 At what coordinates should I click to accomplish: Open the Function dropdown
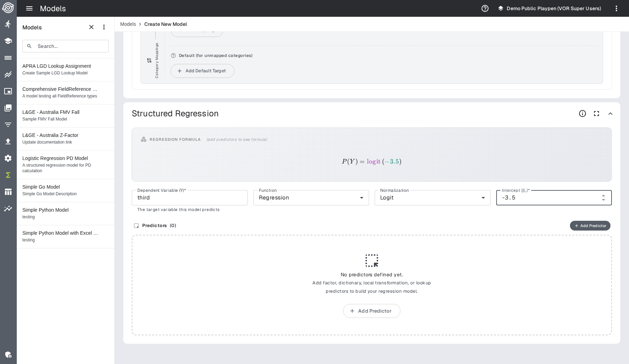point(311,198)
